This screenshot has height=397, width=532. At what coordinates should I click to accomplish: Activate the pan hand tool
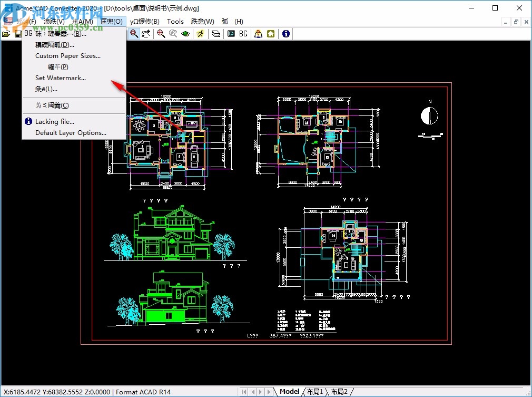pos(146,34)
